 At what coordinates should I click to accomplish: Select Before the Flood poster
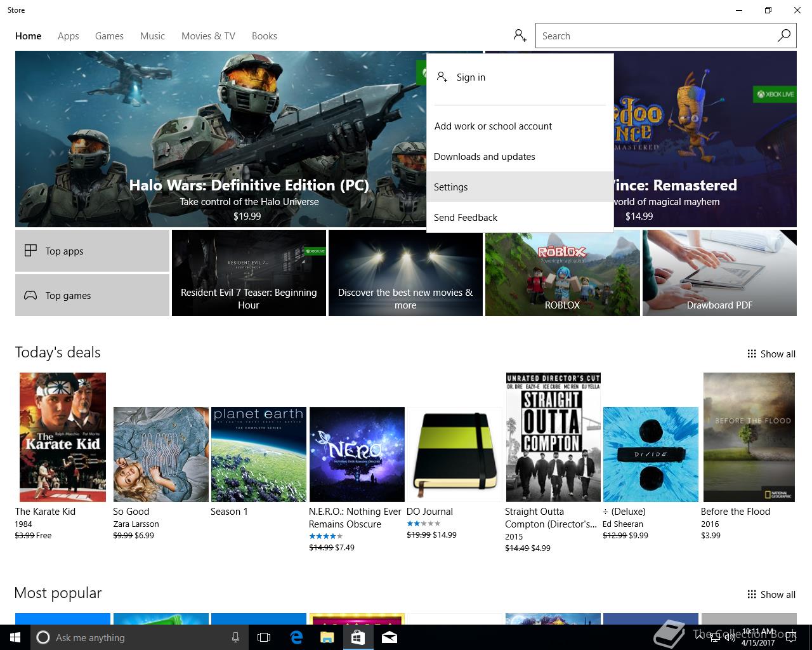coord(749,437)
